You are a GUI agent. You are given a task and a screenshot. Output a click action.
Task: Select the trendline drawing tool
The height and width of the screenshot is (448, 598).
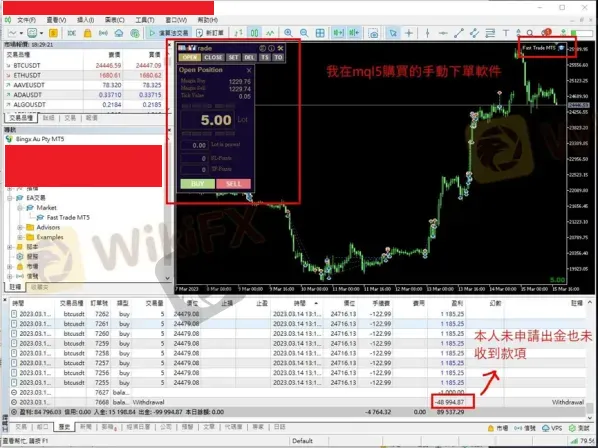point(459,33)
